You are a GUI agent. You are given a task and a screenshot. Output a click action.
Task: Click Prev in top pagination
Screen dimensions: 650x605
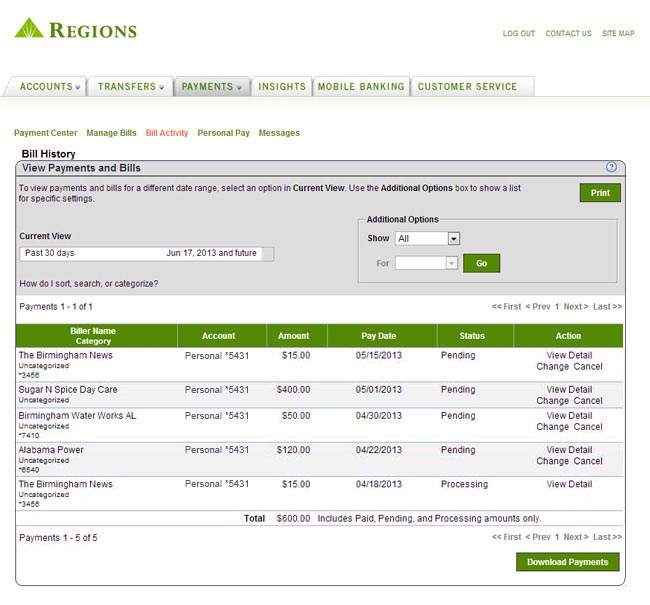[538, 306]
